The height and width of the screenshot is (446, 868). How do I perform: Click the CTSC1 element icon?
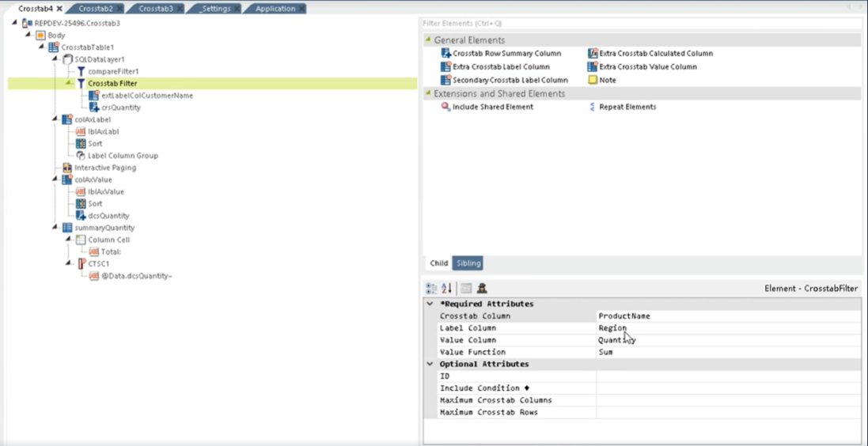click(81, 264)
